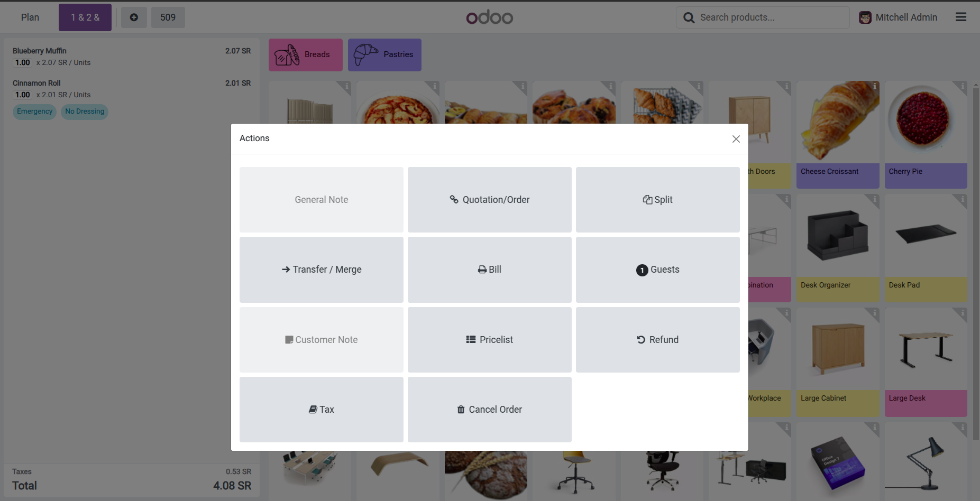
Task: Choose Transfer / Merge action
Action: tap(321, 270)
